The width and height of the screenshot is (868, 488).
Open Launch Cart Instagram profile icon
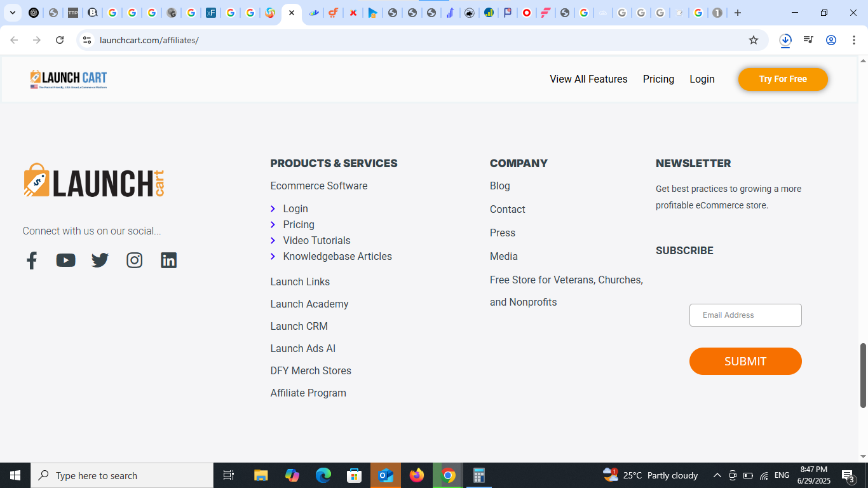point(134,261)
